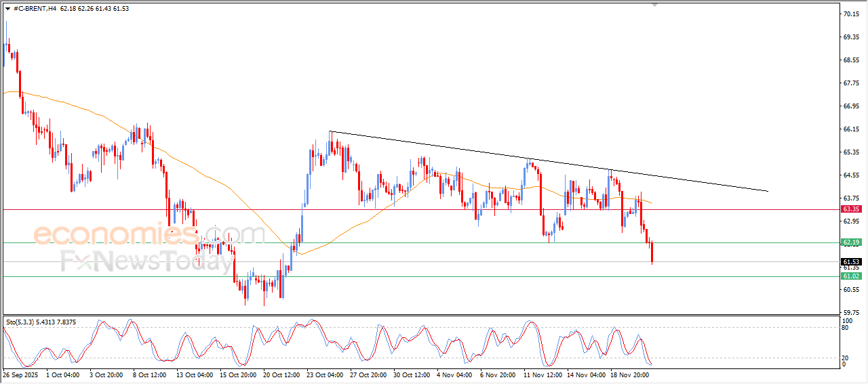Click the red 63.35 price level tag
This screenshot has height=384, width=868.
pyautogui.click(x=850, y=209)
